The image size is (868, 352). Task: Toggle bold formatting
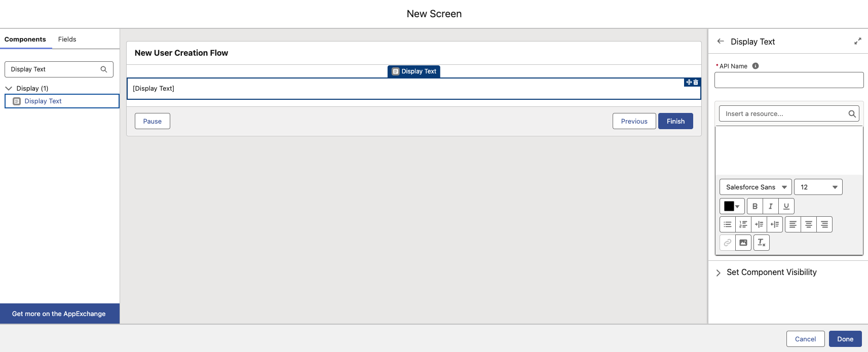755,206
